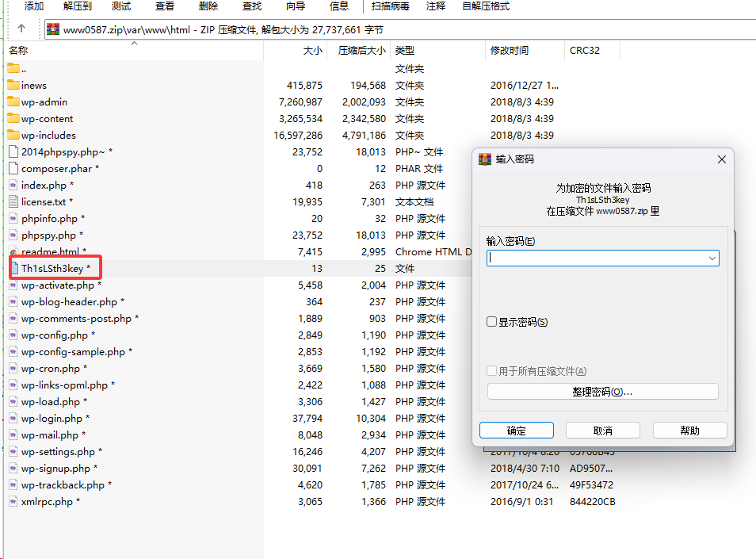Screen dimensions: 756x559
Task: Sort by the 名称 column header
Action: tap(18, 50)
